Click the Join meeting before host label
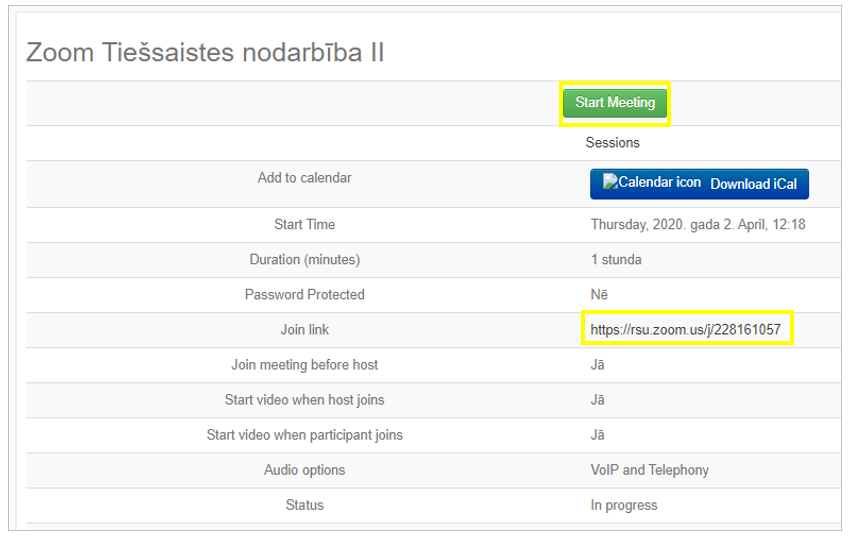851x537 pixels. [304, 365]
